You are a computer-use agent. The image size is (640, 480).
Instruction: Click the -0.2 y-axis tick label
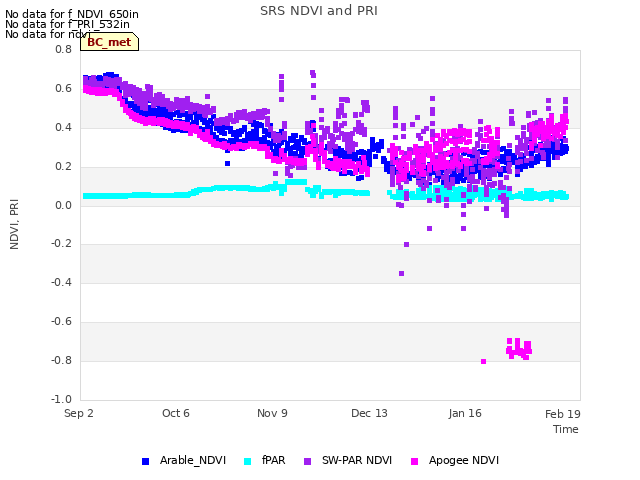(x=61, y=244)
